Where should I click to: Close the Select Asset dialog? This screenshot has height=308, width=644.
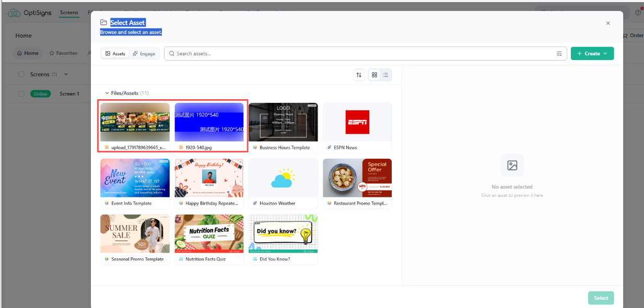pos(608,23)
